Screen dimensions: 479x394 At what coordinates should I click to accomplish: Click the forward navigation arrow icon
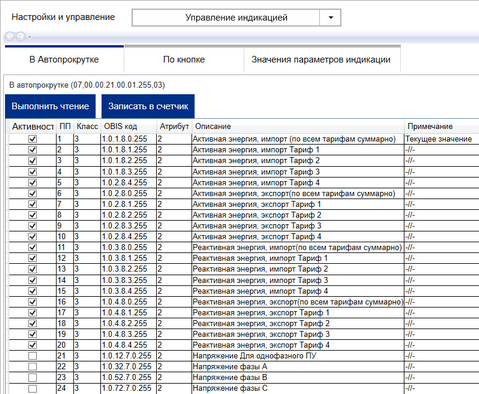click(21, 36)
